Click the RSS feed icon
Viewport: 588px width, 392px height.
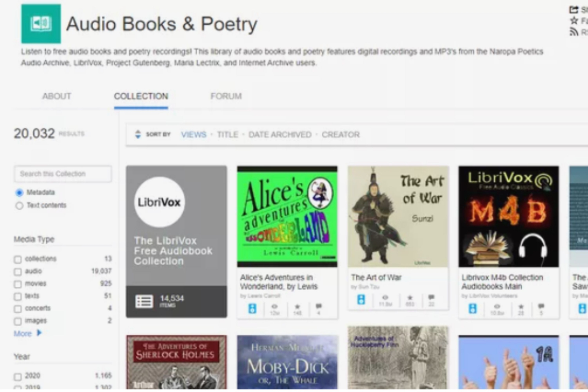tap(574, 32)
